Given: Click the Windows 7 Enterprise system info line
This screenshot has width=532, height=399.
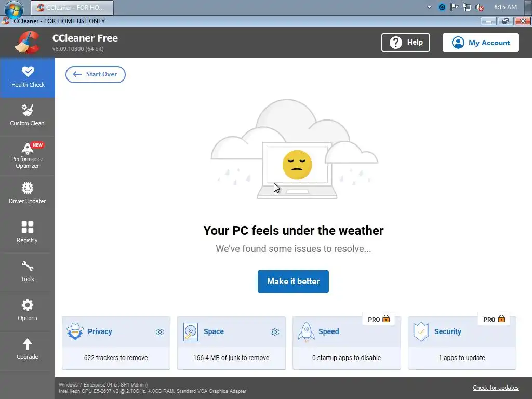Looking at the screenshot, I should [x=103, y=385].
